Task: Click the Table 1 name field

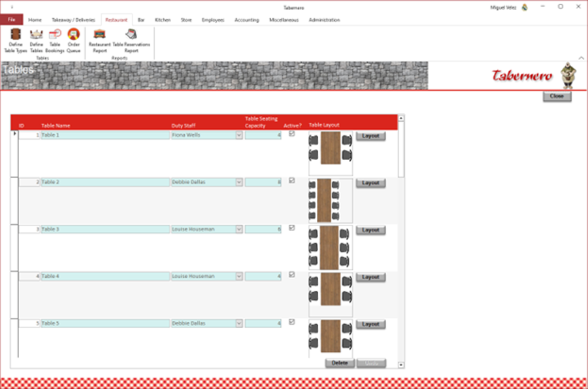Action: coord(105,135)
